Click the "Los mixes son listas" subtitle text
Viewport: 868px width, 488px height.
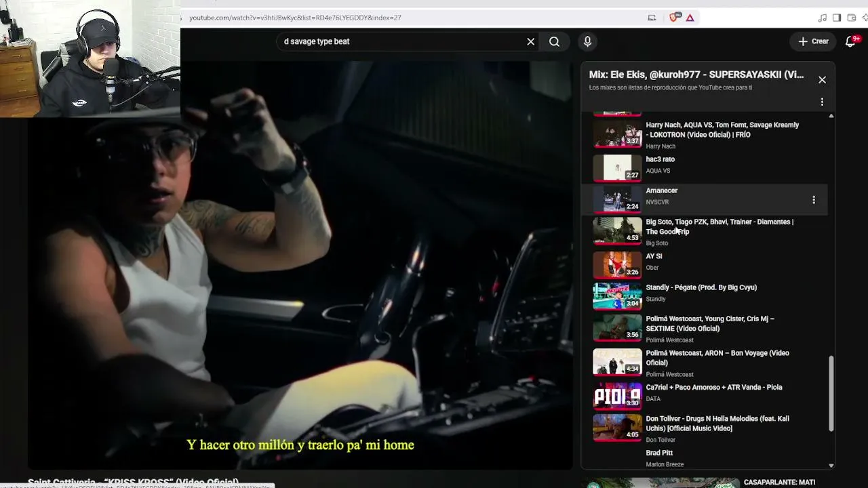coord(671,87)
